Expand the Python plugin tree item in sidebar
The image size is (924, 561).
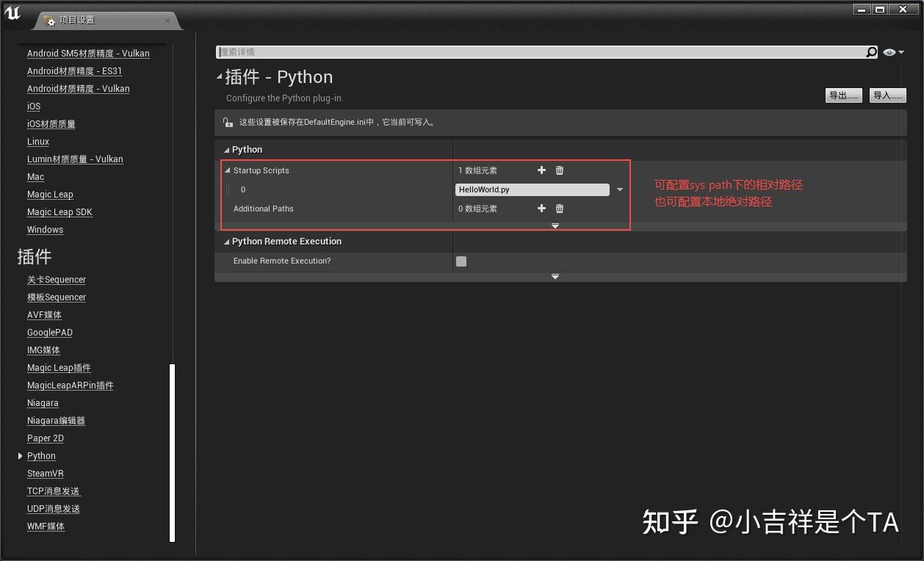pyautogui.click(x=20, y=455)
